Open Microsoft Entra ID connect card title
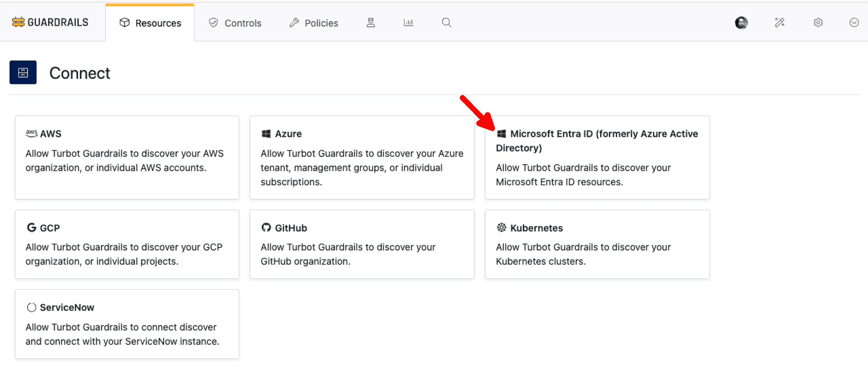 [597, 141]
